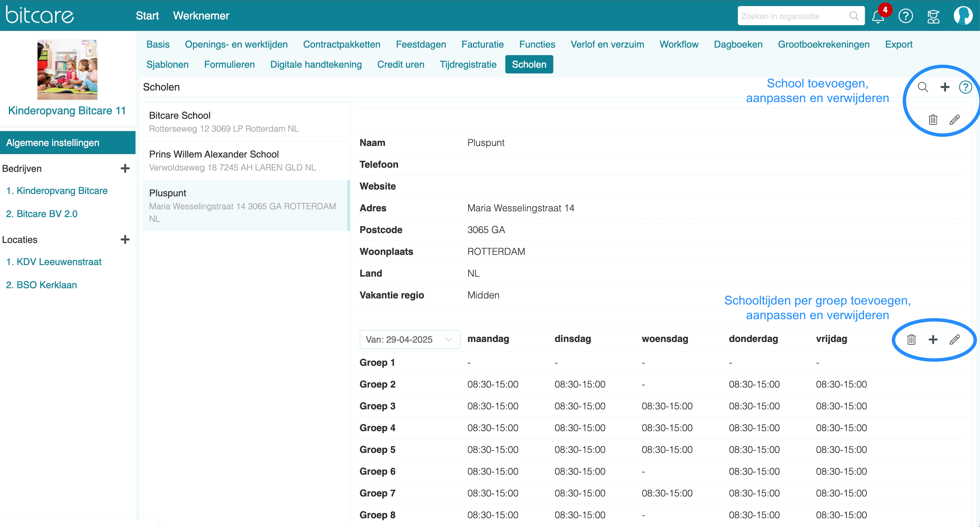Click the Woonplaats value ROTTERDAM
980x527 pixels.
(496, 251)
